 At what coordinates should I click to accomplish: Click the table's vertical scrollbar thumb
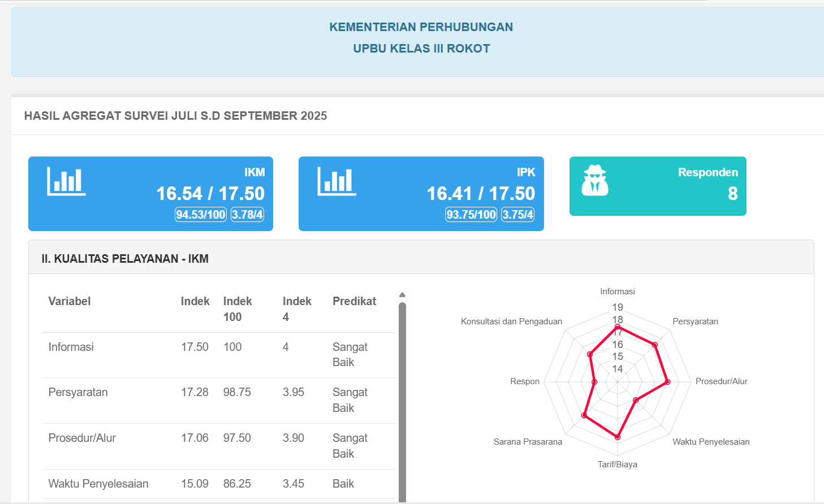click(402, 402)
